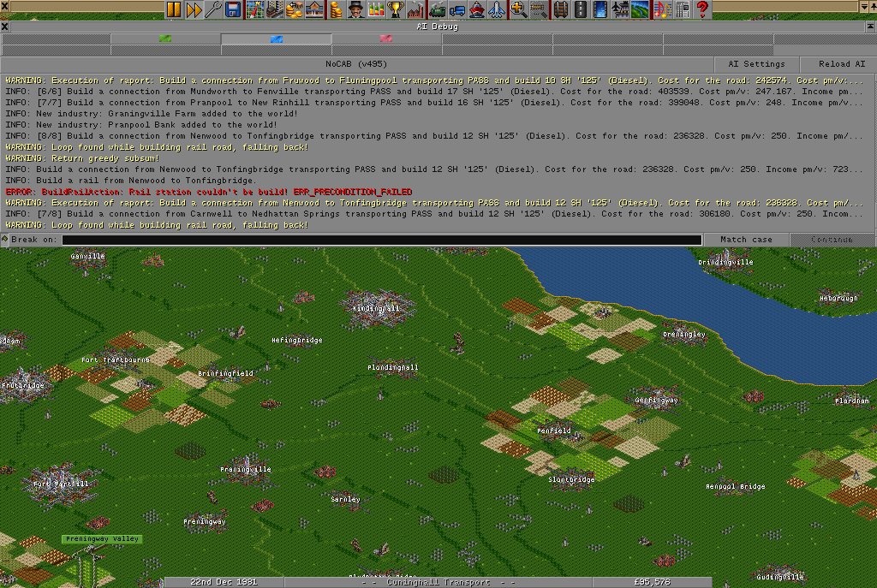Click the Brinfingfield town label

click(x=225, y=374)
